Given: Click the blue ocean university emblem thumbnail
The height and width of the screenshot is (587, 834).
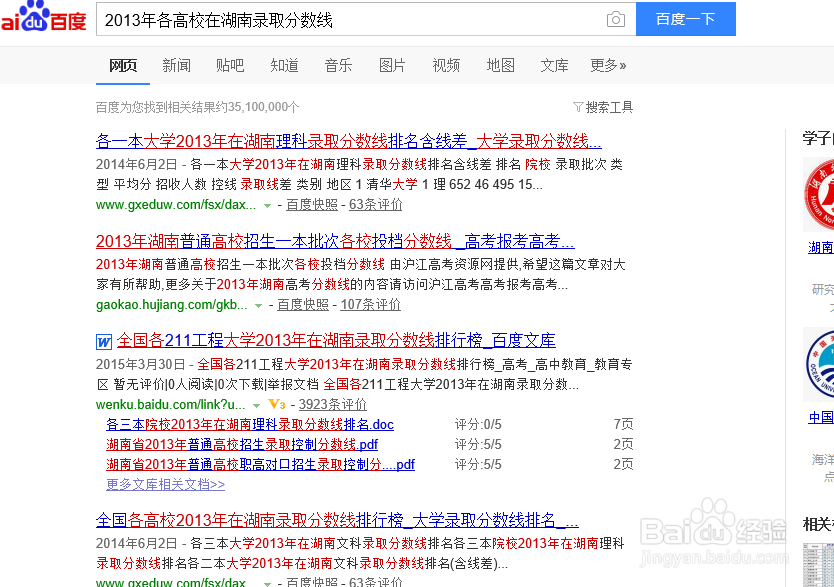Looking at the screenshot, I should coord(819,365).
